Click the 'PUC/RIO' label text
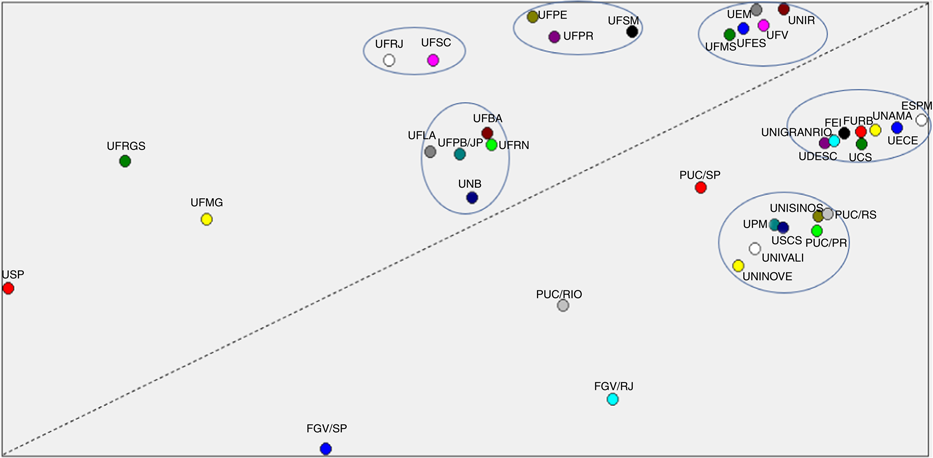Screen dimensions: 933x458 coord(559,294)
